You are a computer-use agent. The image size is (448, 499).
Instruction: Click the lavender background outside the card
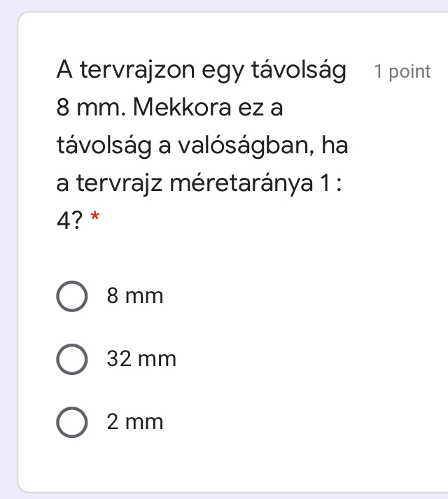tap(7, 210)
